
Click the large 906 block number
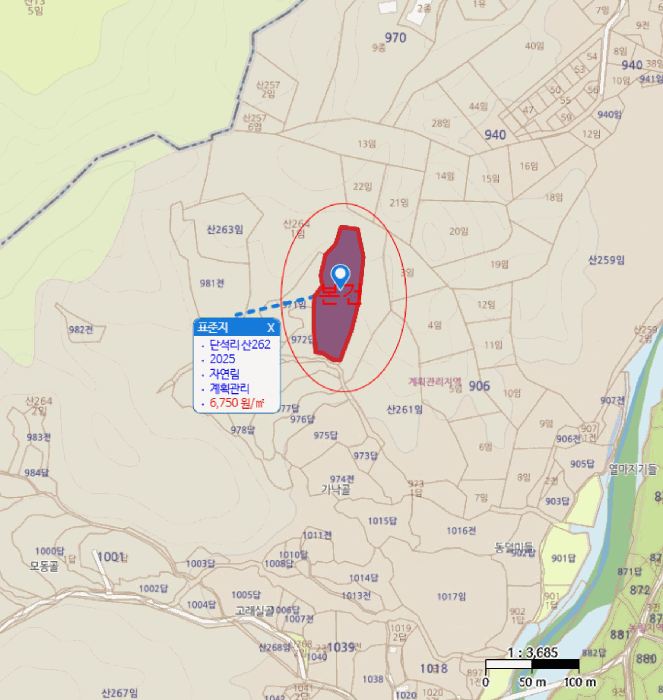click(x=480, y=386)
